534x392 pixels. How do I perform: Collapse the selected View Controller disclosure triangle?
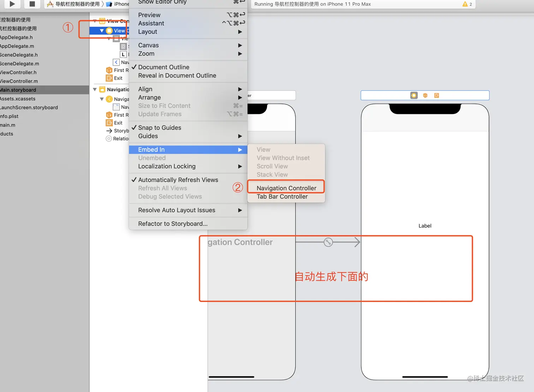pyautogui.click(x=102, y=31)
